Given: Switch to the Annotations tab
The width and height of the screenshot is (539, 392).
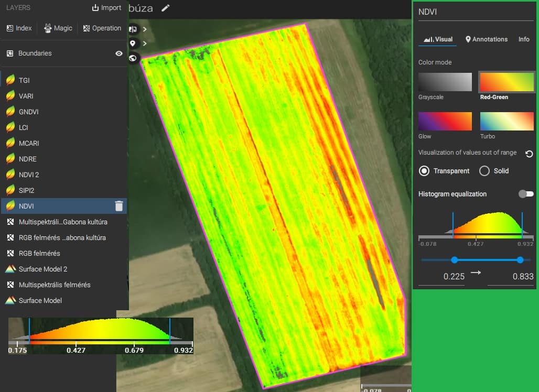Looking at the screenshot, I should (x=487, y=39).
